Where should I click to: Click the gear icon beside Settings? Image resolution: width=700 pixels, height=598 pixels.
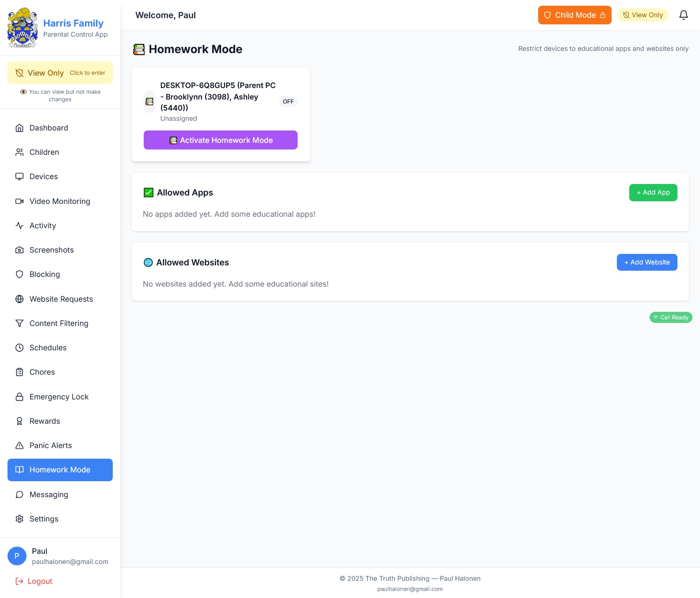[19, 519]
